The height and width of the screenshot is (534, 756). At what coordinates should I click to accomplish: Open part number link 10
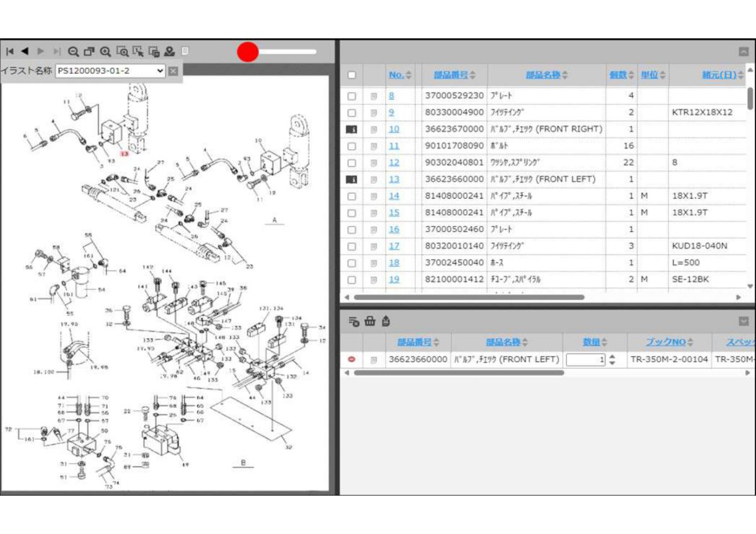point(394,129)
